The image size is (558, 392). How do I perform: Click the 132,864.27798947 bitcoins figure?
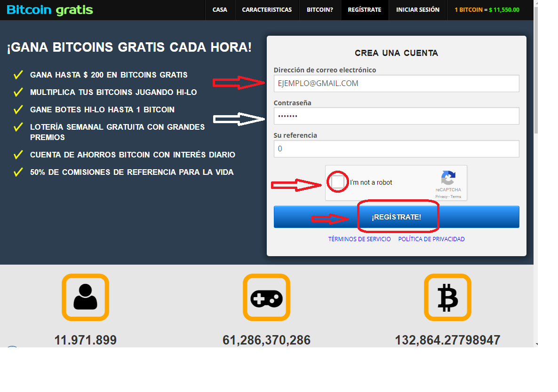click(448, 340)
